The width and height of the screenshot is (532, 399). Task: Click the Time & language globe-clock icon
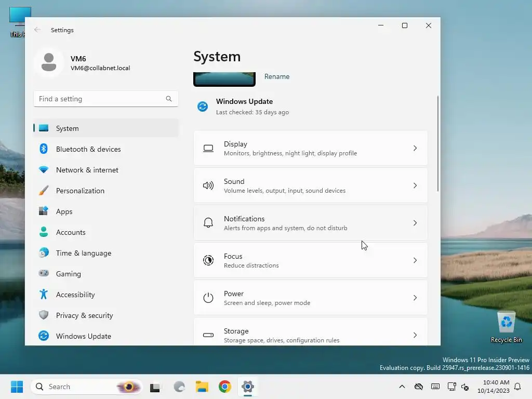point(44,253)
